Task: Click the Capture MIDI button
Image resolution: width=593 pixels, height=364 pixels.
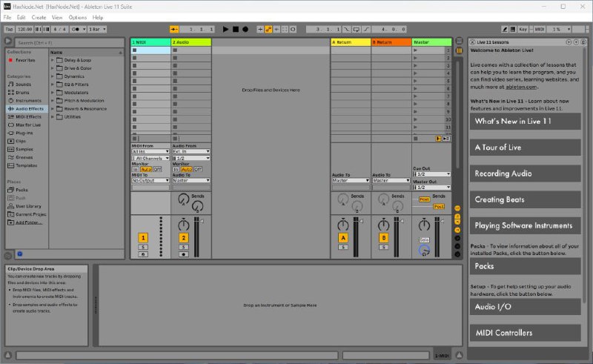Action: pos(285,29)
